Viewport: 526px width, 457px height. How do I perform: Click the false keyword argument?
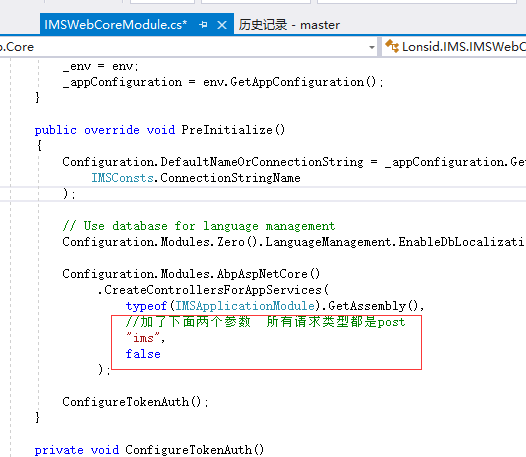click(x=143, y=354)
